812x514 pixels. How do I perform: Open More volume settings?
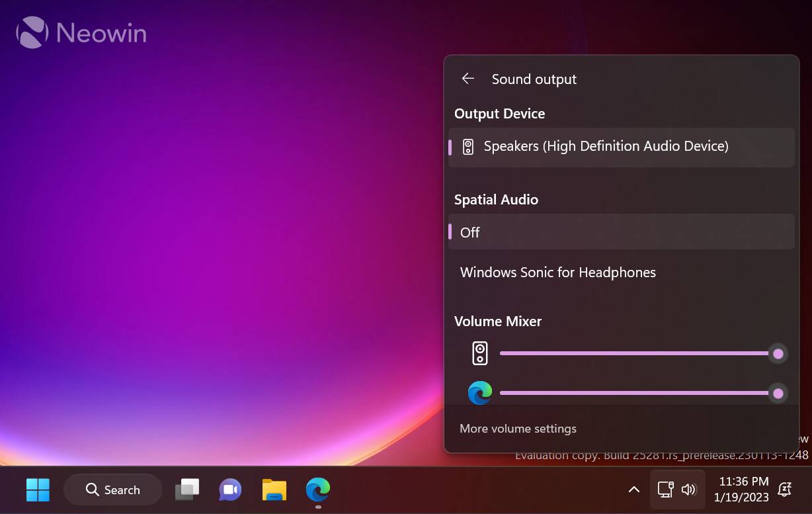[x=518, y=428]
